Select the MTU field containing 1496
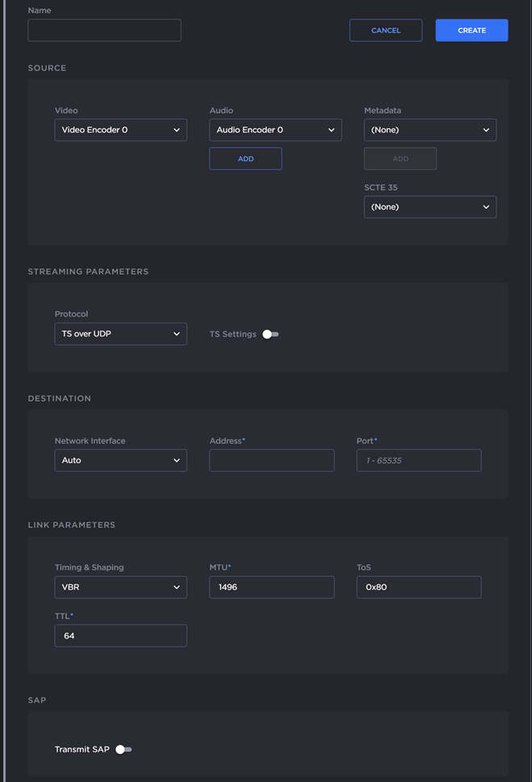 [x=271, y=587]
